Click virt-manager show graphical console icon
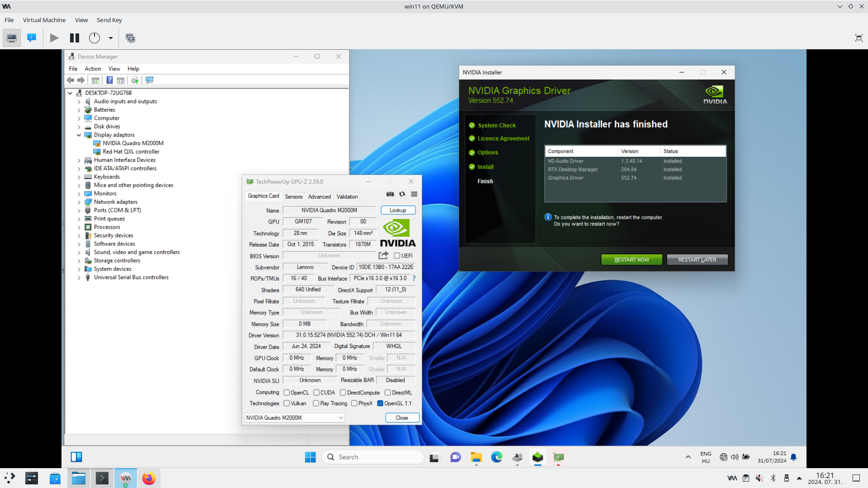This screenshot has height=488, width=868. pos(12,38)
